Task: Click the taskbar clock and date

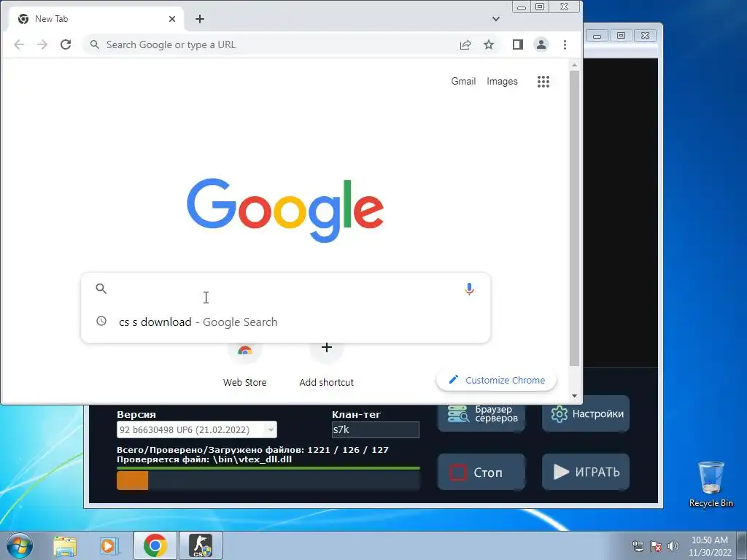Action: [710, 546]
